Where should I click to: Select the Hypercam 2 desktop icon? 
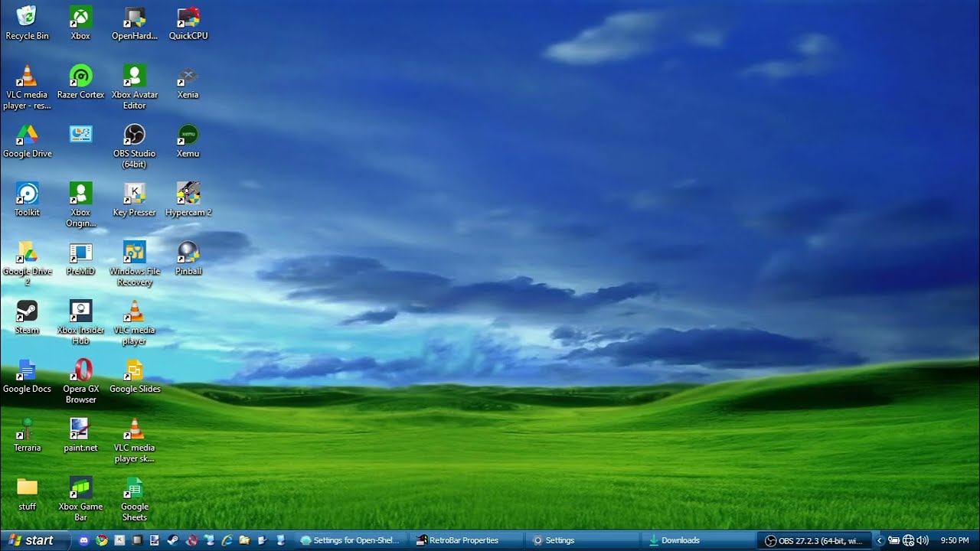click(188, 200)
